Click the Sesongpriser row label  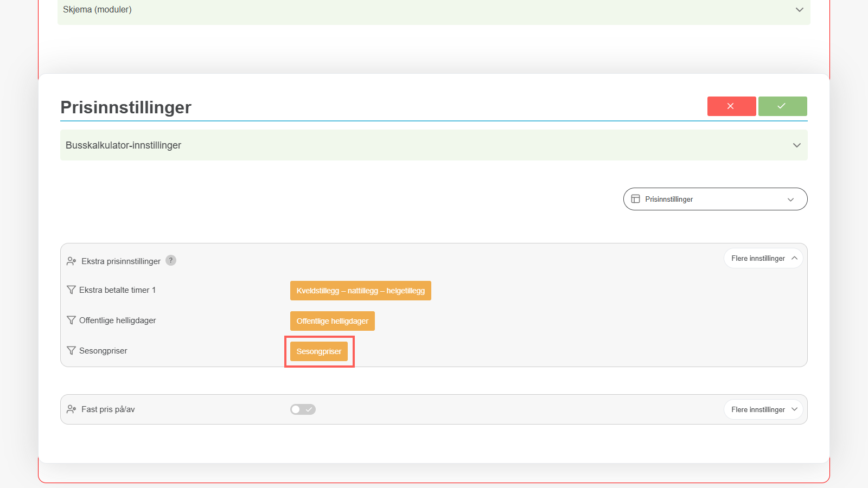coord(103,351)
